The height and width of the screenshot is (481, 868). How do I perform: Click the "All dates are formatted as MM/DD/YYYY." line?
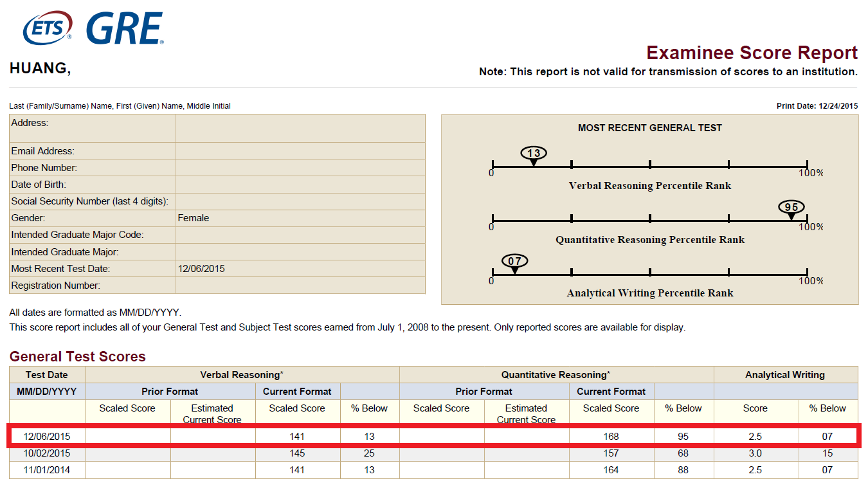(96, 313)
